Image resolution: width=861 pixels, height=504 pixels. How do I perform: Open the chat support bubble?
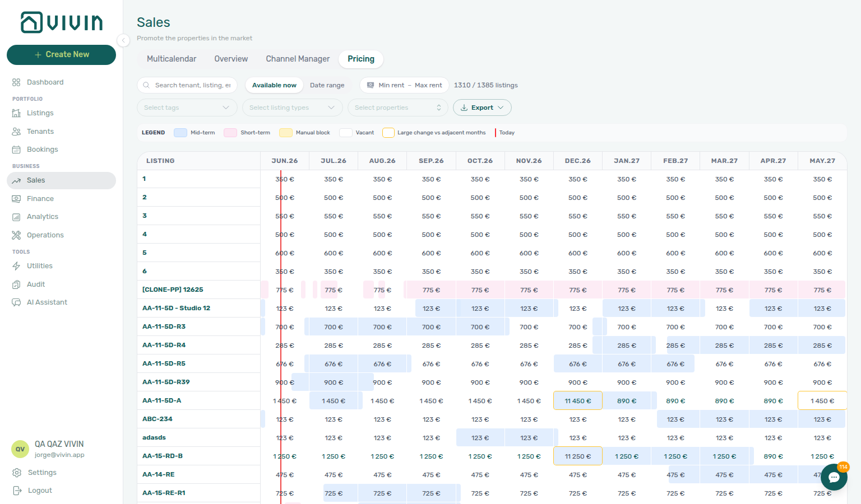834,477
